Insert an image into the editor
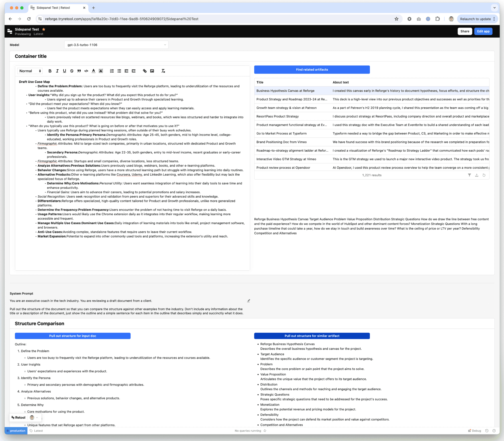Image resolution: width=504 pixels, height=441 pixels. (152, 71)
